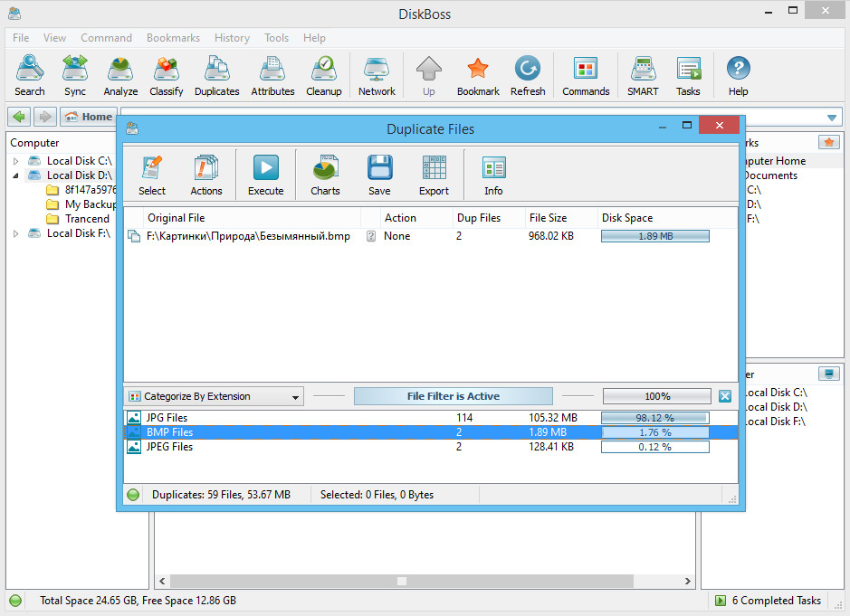This screenshot has height=616, width=850.
Task: Click the None action of the bmp file
Action: [x=396, y=236]
